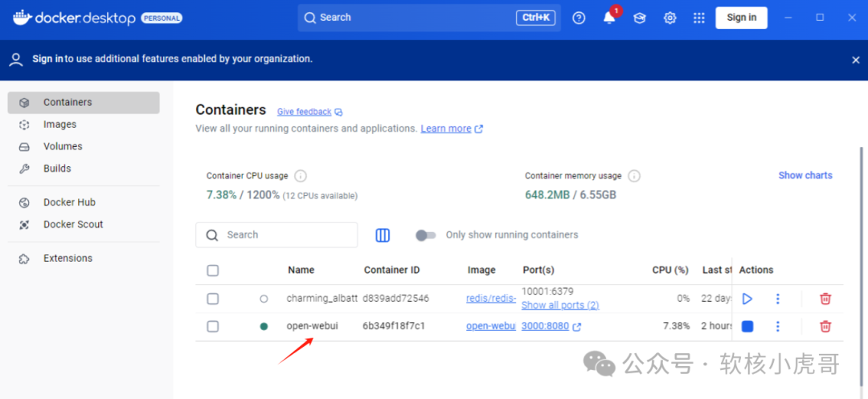Viewport: 868px width, 399px height.
Task: Click green running status dot of open-webui
Action: coord(264,327)
